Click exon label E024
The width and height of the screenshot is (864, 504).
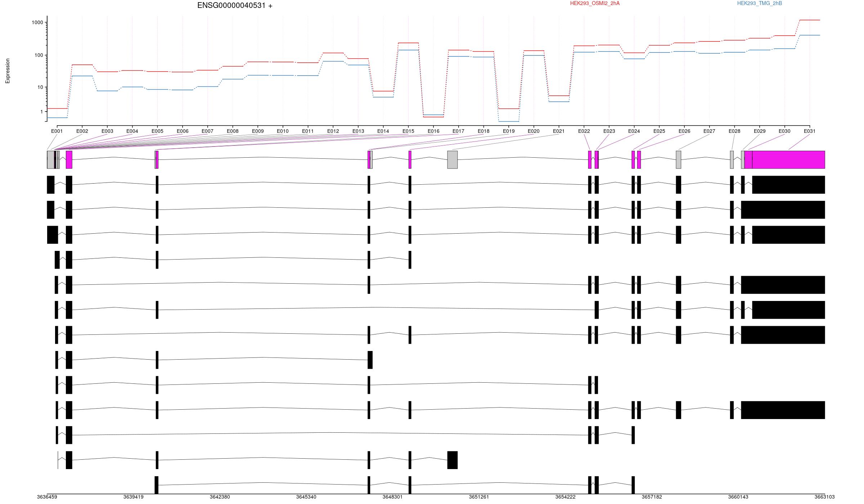(x=634, y=131)
